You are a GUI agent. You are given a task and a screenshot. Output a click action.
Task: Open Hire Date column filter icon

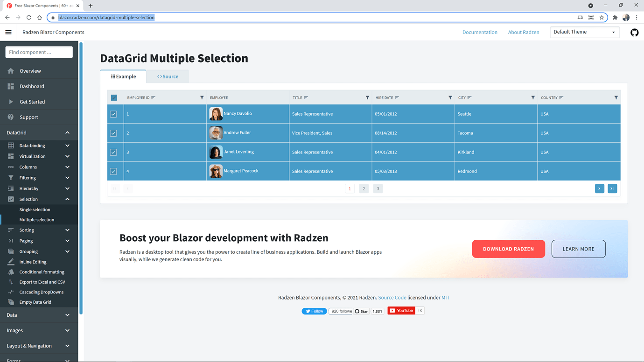[450, 97]
